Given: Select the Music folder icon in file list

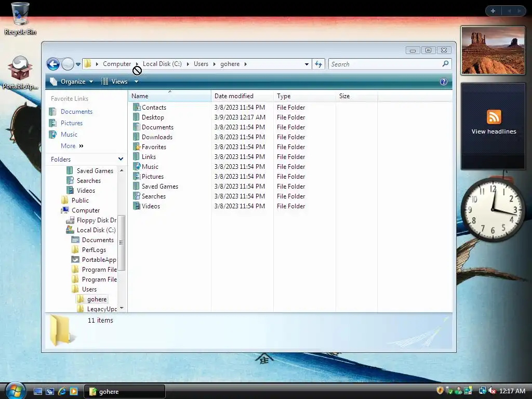Looking at the screenshot, I should point(137,166).
